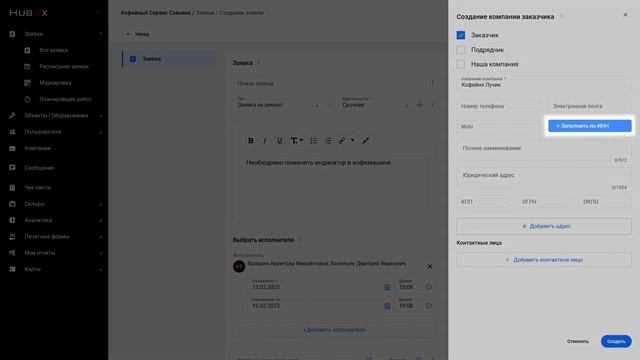Insert a numbered list in the editor
Screen dimensions: 640x360
(x=328, y=140)
